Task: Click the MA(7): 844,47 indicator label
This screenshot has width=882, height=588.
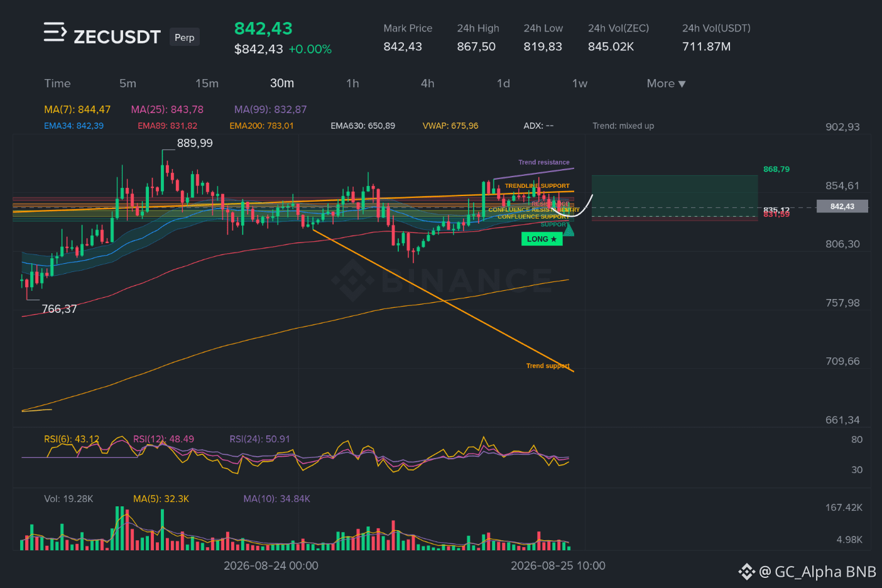Action: 77,109
